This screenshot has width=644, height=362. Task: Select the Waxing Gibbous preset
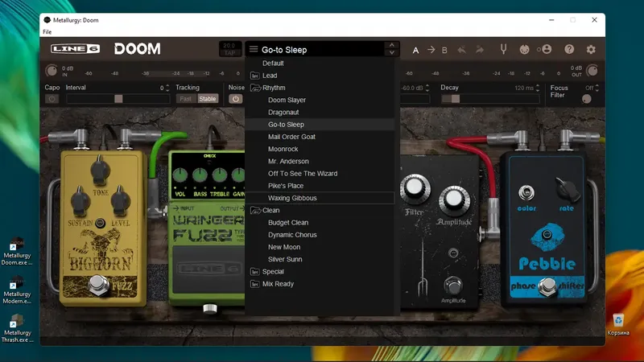click(320, 198)
